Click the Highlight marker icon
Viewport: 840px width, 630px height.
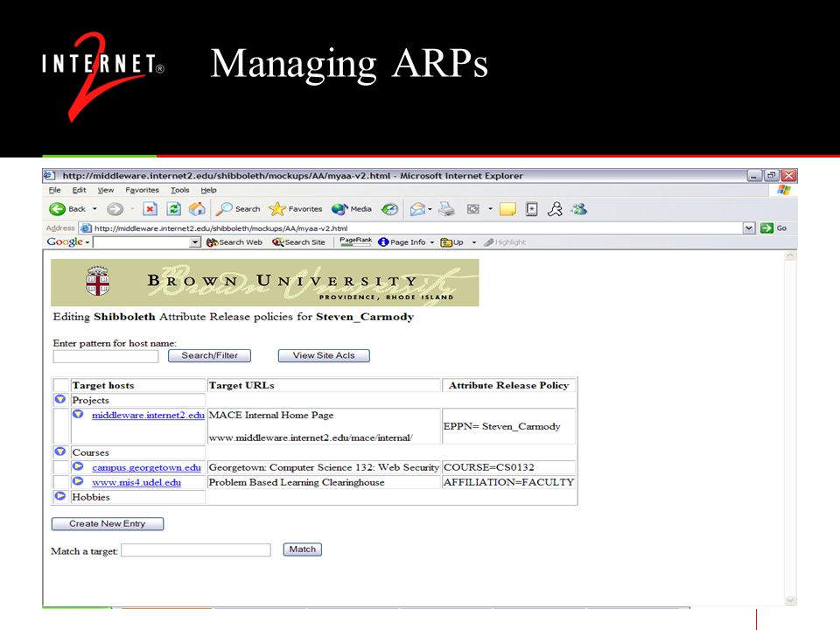click(488, 242)
